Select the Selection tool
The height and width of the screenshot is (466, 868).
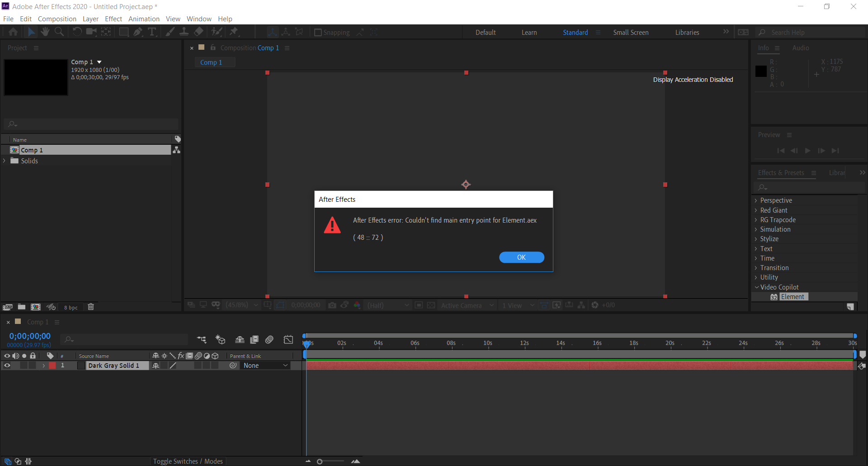click(31, 32)
